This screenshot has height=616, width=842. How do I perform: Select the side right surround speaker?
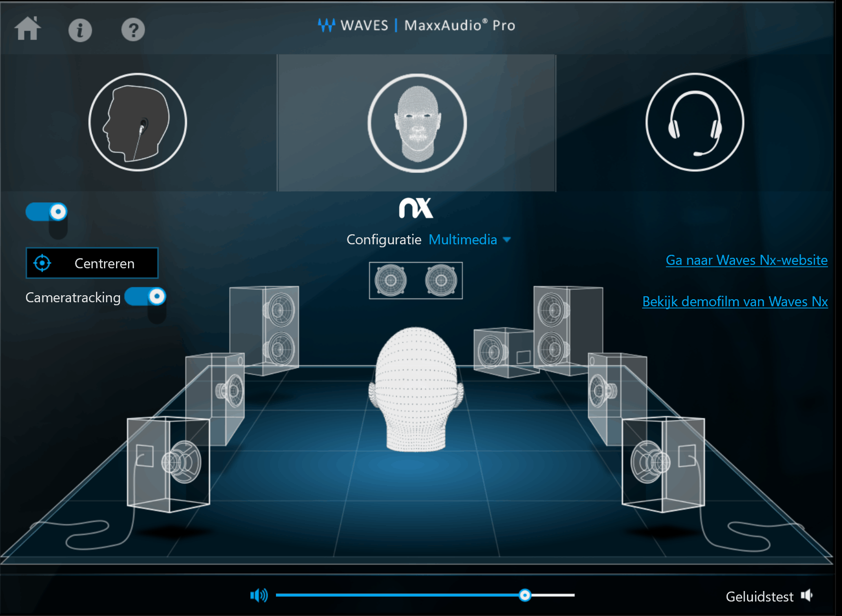617,398
